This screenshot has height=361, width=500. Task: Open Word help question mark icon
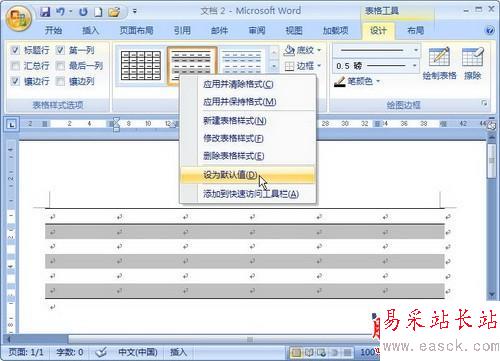click(x=490, y=31)
